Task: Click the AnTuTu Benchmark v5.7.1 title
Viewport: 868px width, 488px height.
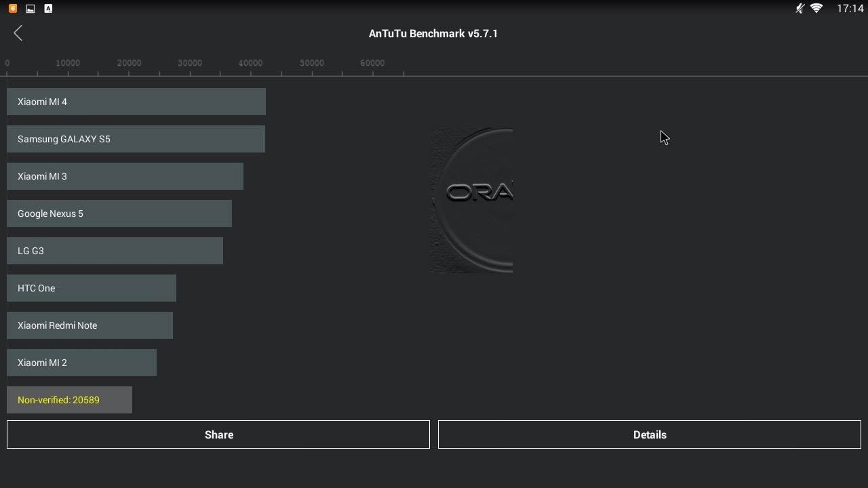Action: (x=433, y=33)
